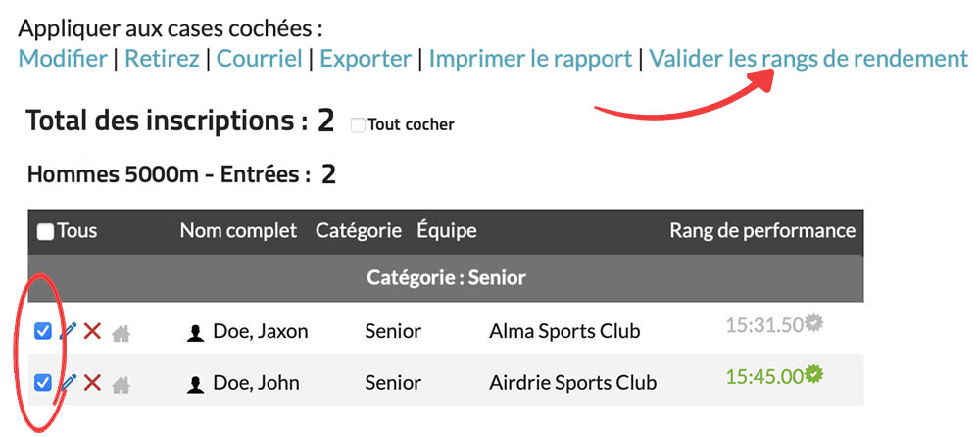This screenshot has width=980, height=437.
Task: Click gray verification badge beside 15:31.50
Action: 813,322
